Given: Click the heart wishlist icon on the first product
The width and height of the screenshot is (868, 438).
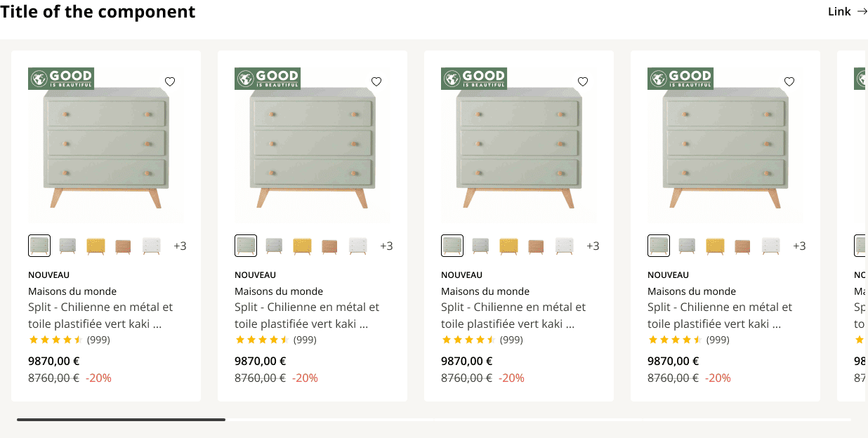Looking at the screenshot, I should (170, 81).
